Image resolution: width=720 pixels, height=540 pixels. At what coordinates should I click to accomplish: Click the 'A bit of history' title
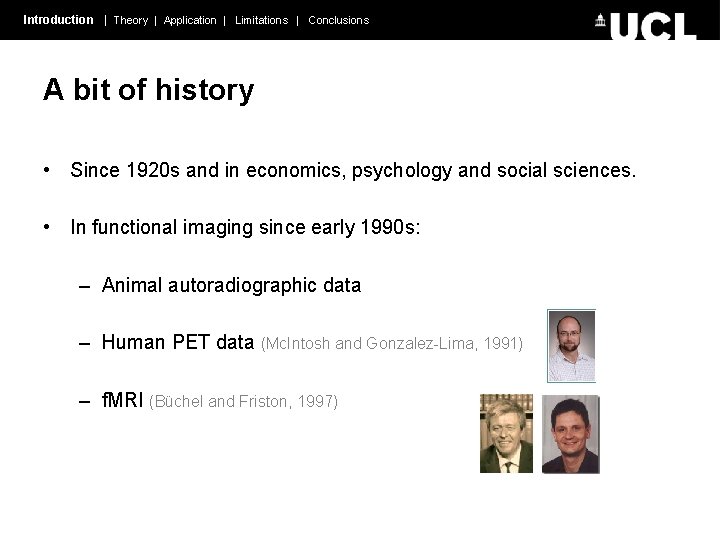pyautogui.click(x=148, y=90)
